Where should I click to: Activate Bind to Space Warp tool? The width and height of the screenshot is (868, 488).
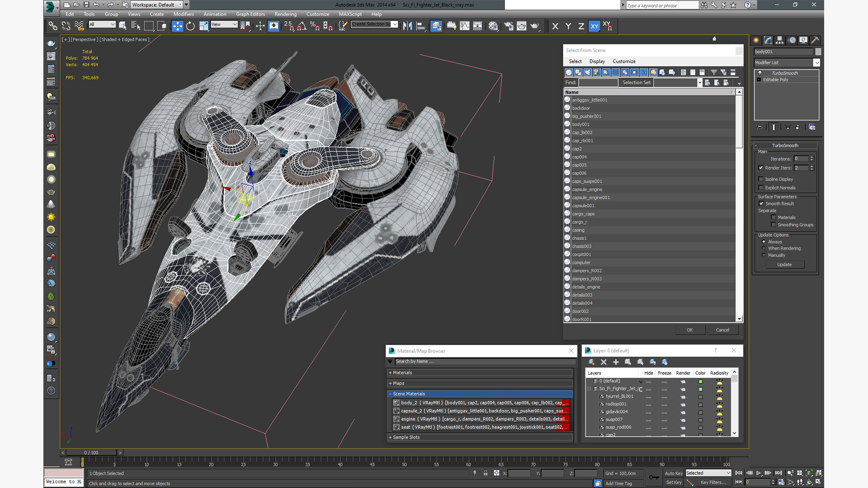(79, 26)
